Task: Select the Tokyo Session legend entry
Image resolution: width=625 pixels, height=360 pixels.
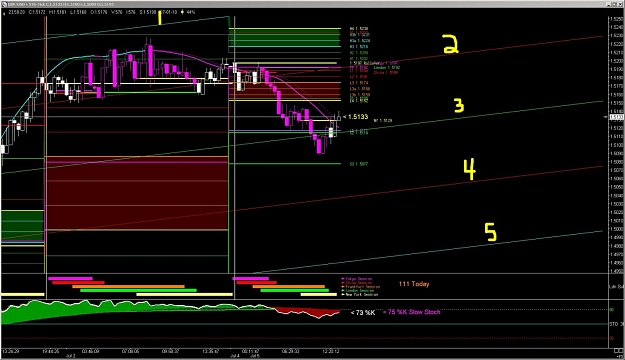Action: [x=357, y=279]
